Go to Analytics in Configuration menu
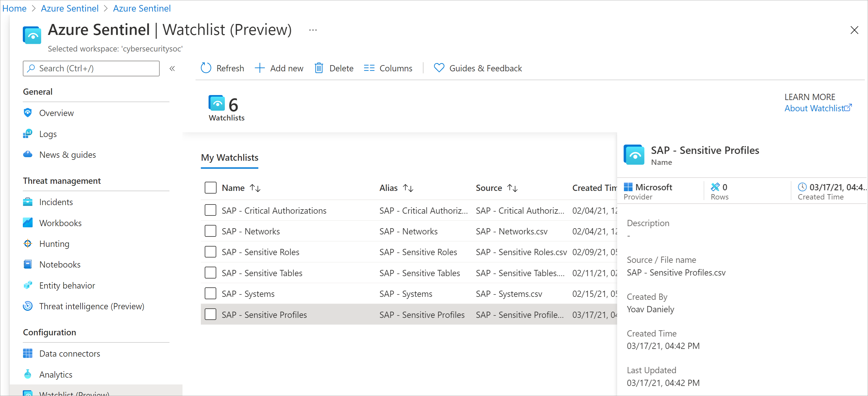The width and height of the screenshot is (868, 396). [56, 374]
